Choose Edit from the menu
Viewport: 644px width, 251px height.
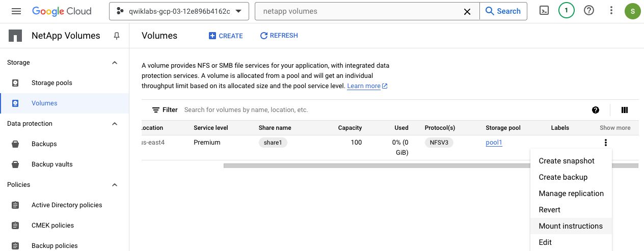(x=571, y=242)
